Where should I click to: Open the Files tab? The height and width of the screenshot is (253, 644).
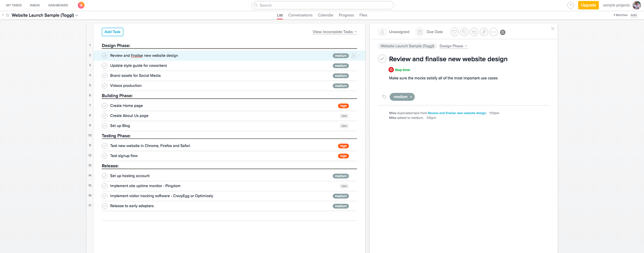click(363, 15)
